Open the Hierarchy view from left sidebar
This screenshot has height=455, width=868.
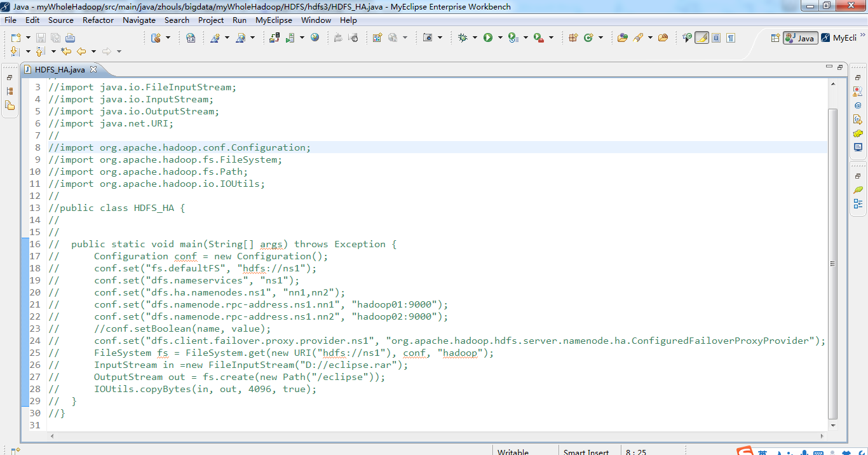(x=10, y=92)
